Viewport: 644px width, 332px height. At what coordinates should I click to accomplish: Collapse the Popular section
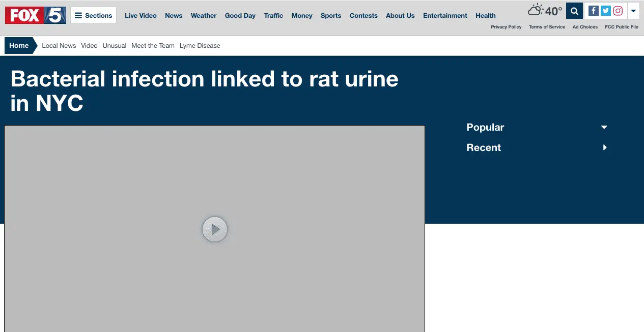[604, 127]
